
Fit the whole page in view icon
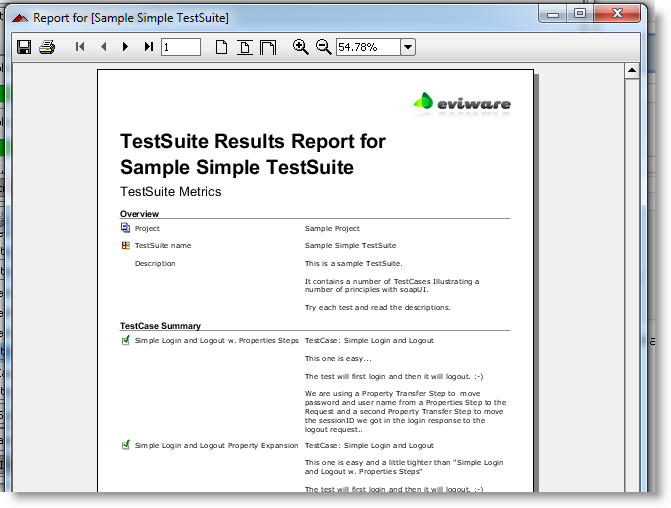point(245,47)
